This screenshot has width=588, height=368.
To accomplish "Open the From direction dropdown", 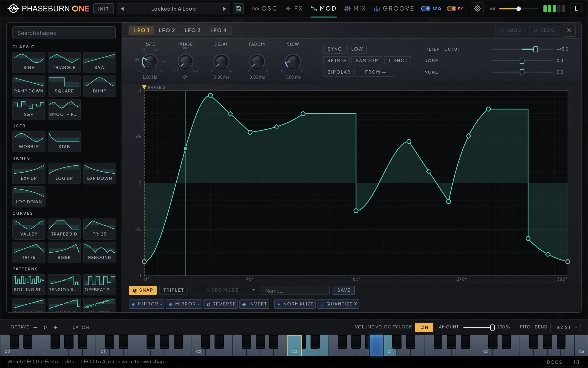I will (375, 72).
